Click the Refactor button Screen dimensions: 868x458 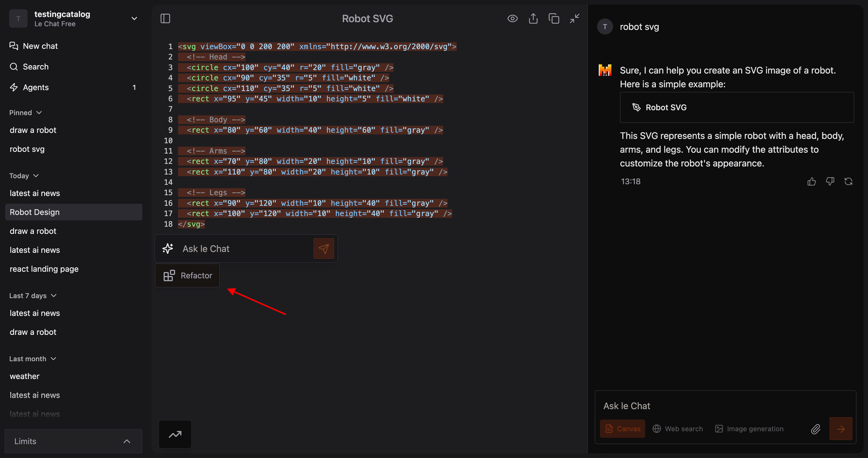[x=187, y=276]
